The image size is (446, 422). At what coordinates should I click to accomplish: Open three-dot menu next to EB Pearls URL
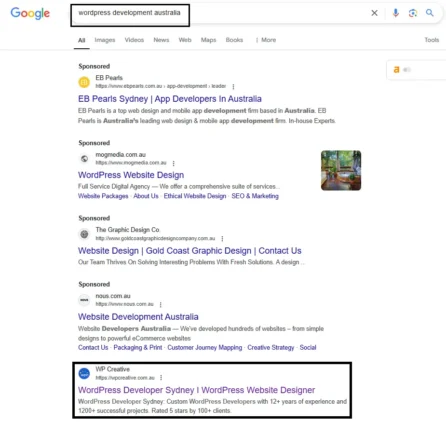click(233, 86)
